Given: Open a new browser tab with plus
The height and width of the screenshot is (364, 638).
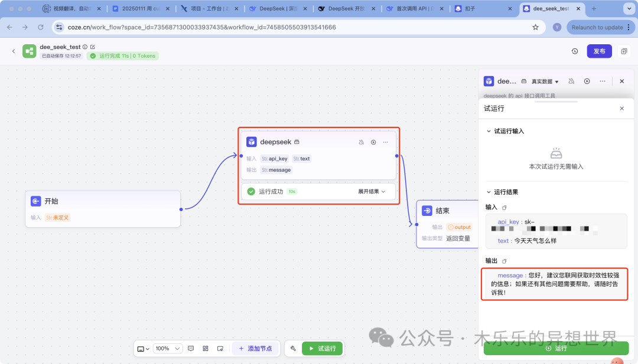Looking at the screenshot, I should point(594,8).
